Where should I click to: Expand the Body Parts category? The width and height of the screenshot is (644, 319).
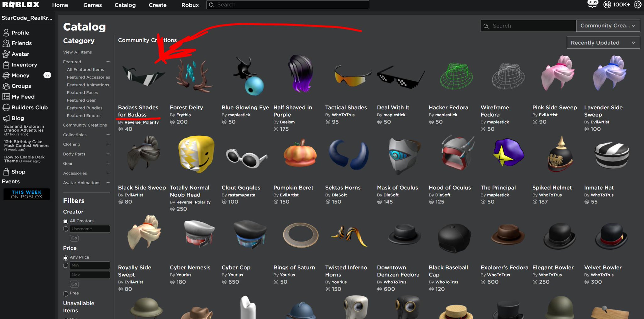tap(108, 154)
